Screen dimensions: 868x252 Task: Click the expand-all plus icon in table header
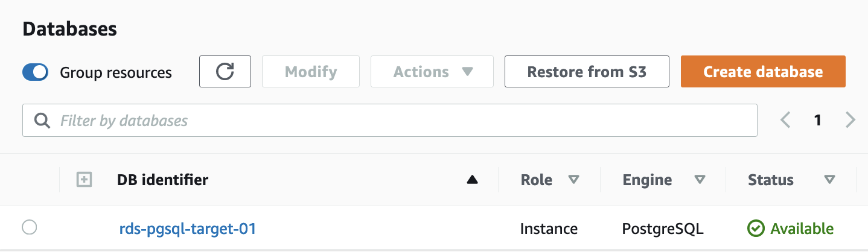[x=85, y=180]
